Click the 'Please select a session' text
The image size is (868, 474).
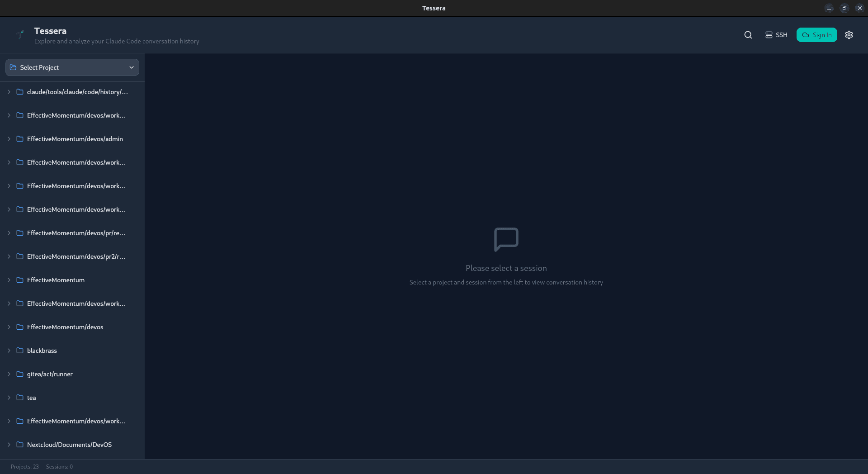[x=506, y=268]
